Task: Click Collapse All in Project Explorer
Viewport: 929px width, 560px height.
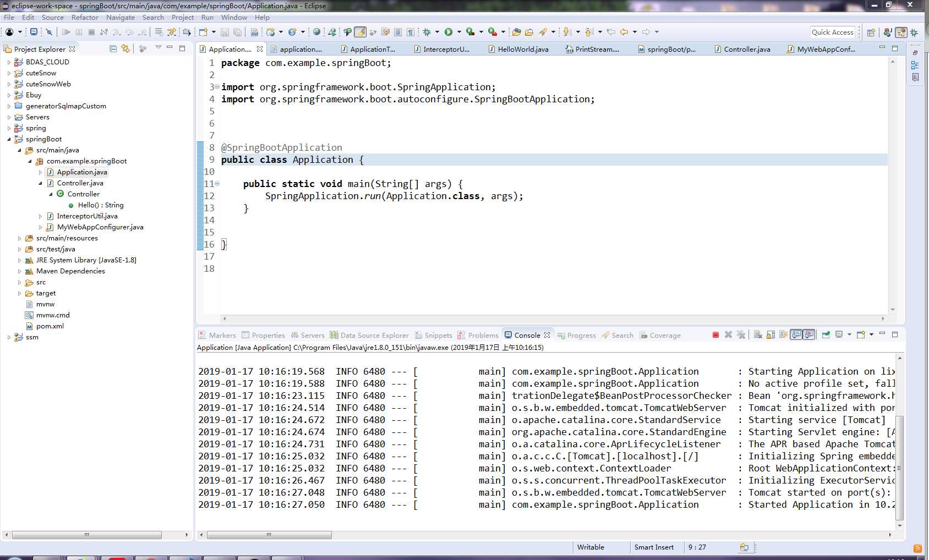Action: 113,48
